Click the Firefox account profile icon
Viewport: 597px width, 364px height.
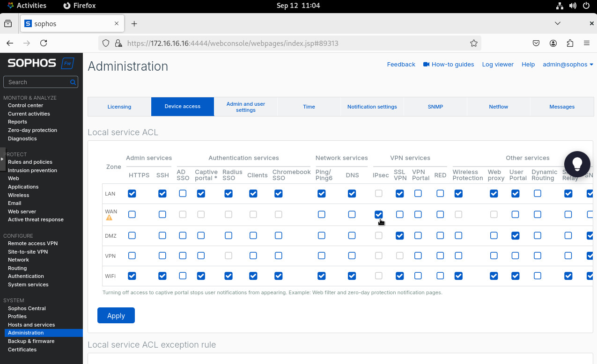point(553,43)
